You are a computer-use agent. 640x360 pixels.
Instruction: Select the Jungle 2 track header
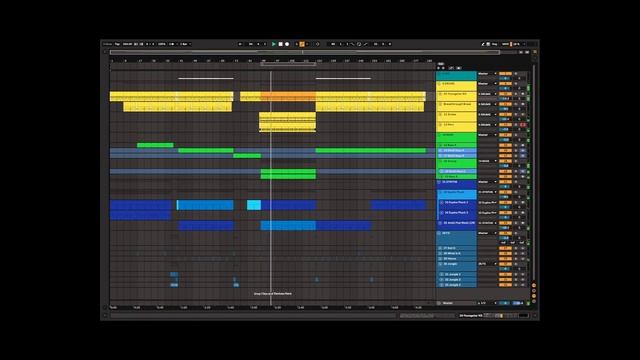(x=457, y=280)
